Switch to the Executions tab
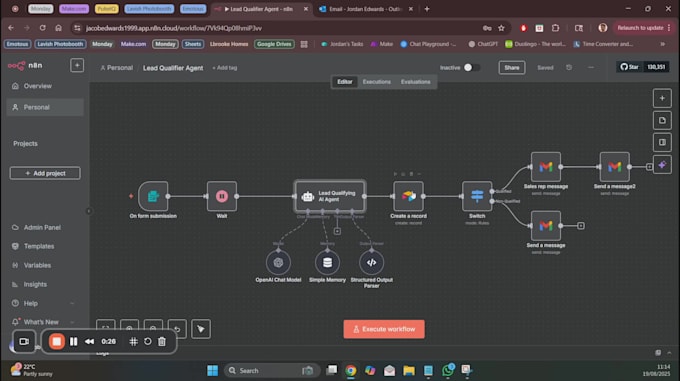 (x=376, y=81)
